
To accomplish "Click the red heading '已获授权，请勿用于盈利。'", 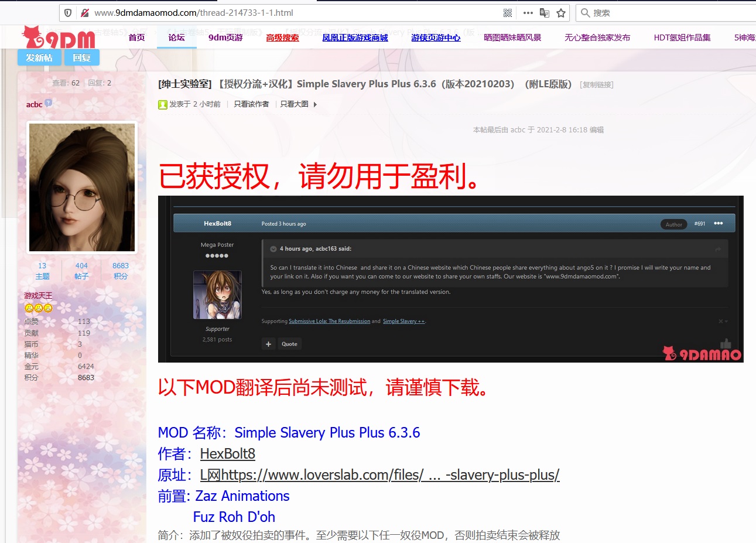I will 321,176.
